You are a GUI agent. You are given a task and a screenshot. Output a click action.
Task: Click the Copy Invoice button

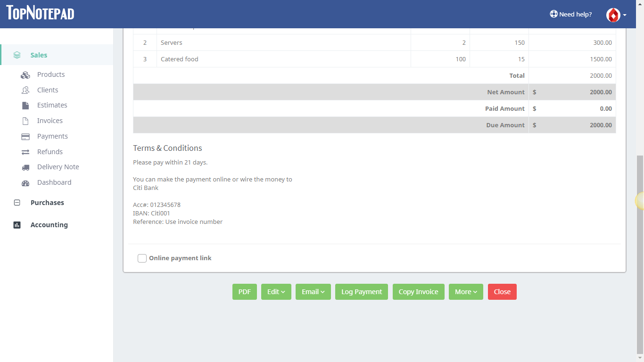pyautogui.click(x=418, y=292)
